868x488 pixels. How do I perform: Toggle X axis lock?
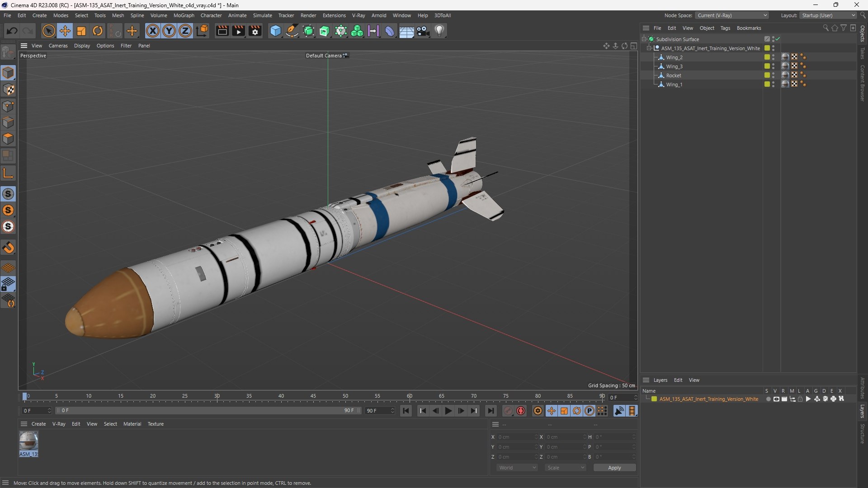coord(153,31)
